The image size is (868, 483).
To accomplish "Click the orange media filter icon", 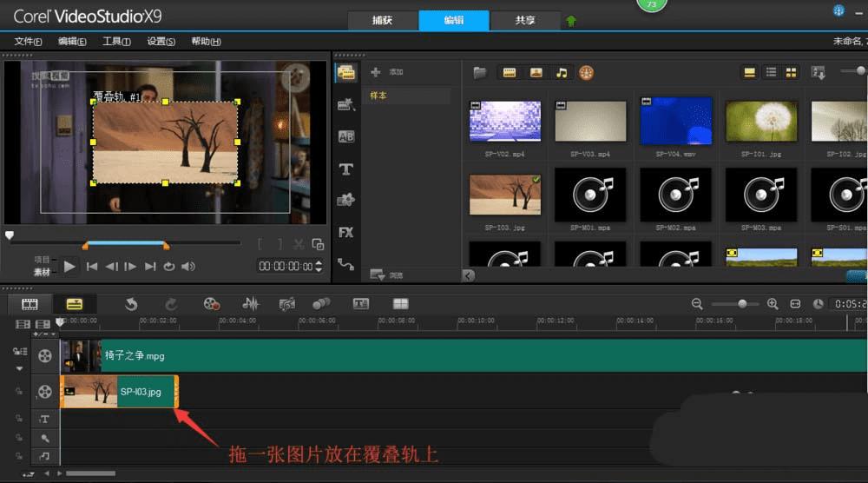I will 586,73.
